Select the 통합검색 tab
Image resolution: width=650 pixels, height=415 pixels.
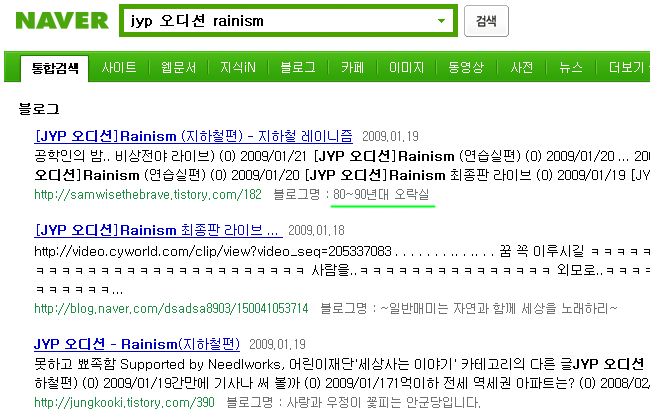[55, 68]
